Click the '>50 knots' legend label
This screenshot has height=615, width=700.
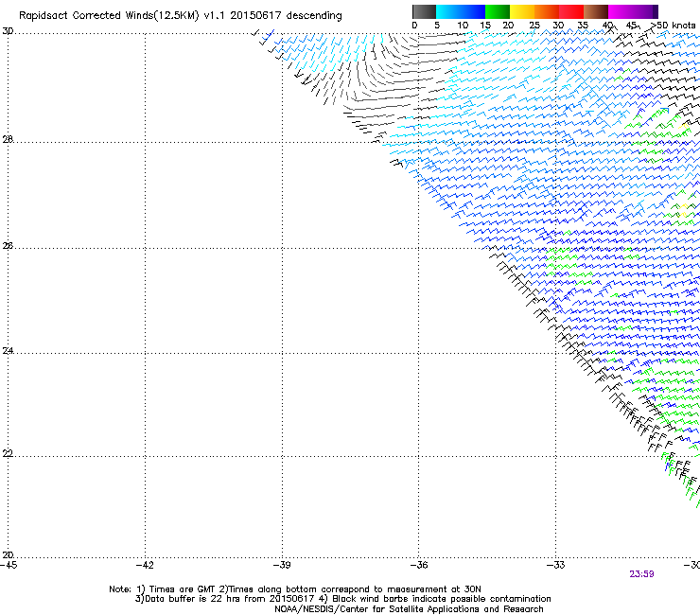[x=673, y=26]
